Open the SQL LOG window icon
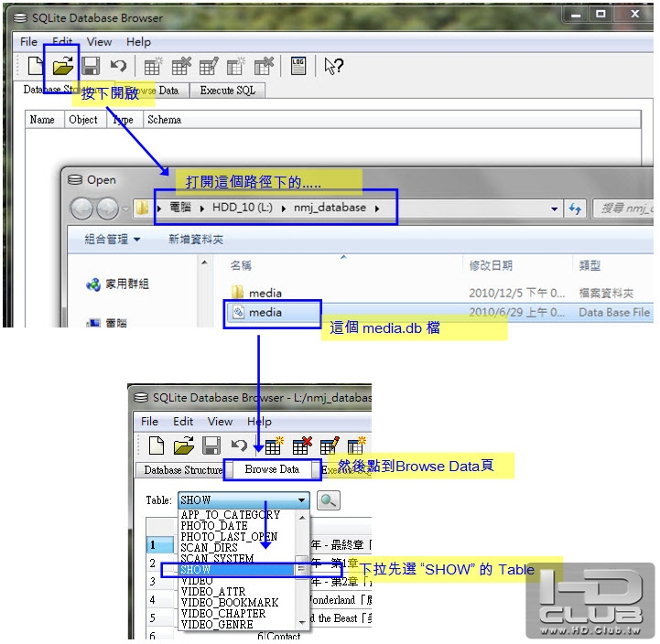The image size is (660, 644). pyautogui.click(x=298, y=66)
